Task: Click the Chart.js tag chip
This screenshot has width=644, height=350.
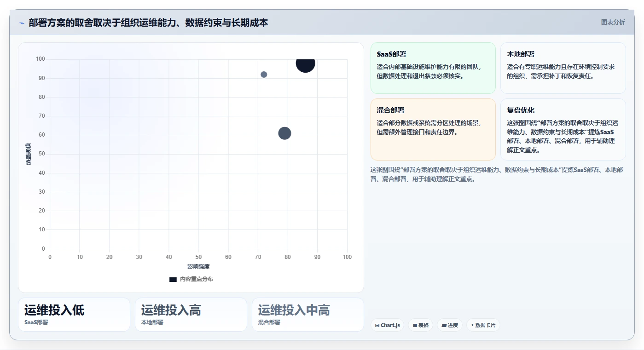Action: 387,325
